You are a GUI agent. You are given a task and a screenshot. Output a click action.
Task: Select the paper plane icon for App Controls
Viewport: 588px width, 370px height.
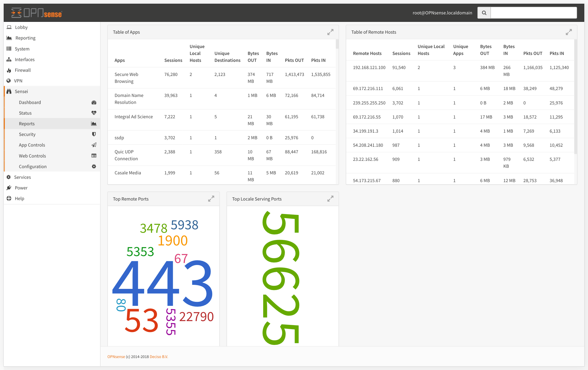[x=94, y=145]
